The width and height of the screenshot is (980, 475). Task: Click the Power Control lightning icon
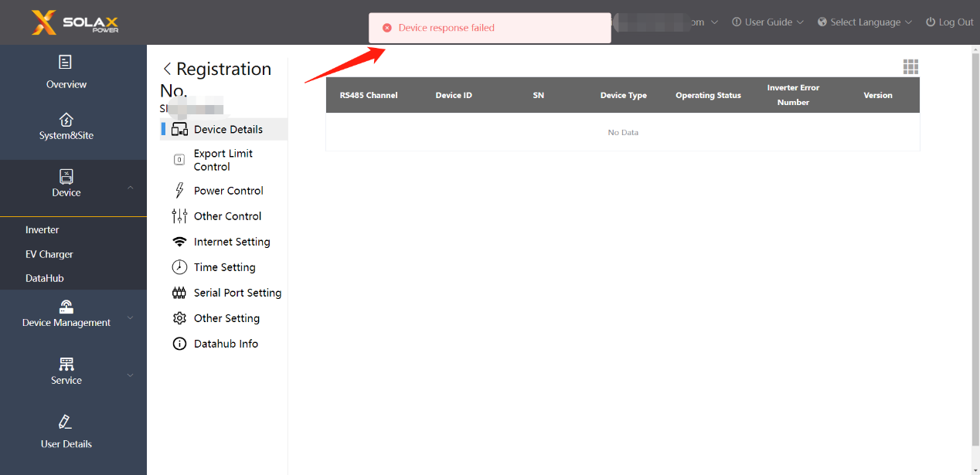pos(179,191)
